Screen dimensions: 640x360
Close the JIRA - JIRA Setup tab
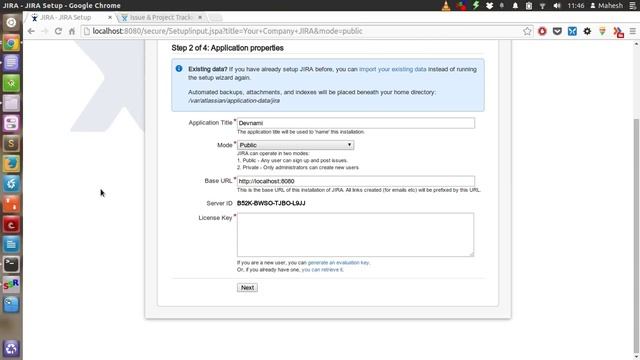click(110, 18)
